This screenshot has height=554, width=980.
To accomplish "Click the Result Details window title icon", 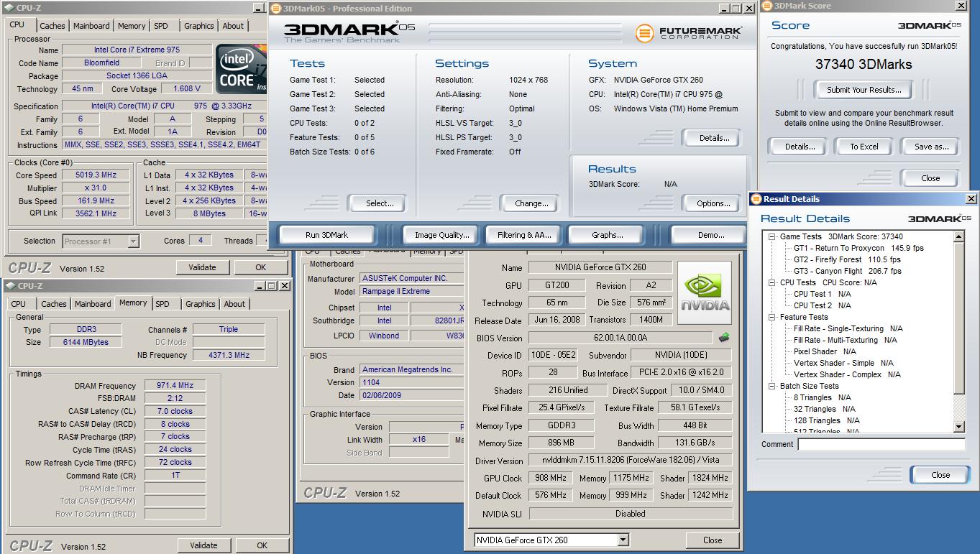I will coord(756,199).
